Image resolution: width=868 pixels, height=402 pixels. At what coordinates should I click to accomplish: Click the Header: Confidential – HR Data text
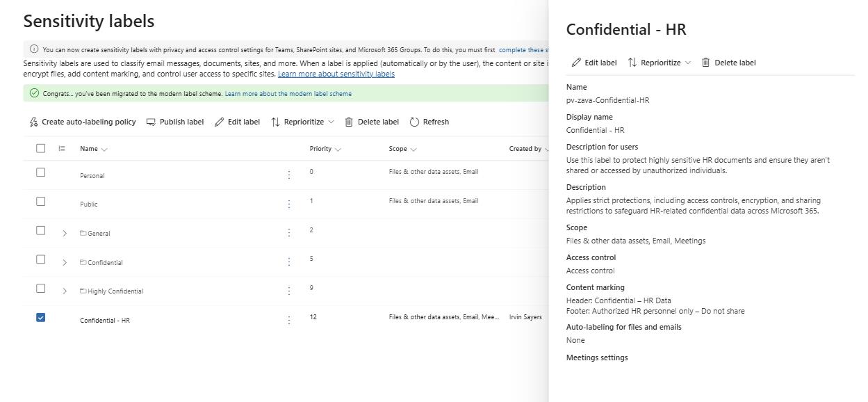click(619, 300)
